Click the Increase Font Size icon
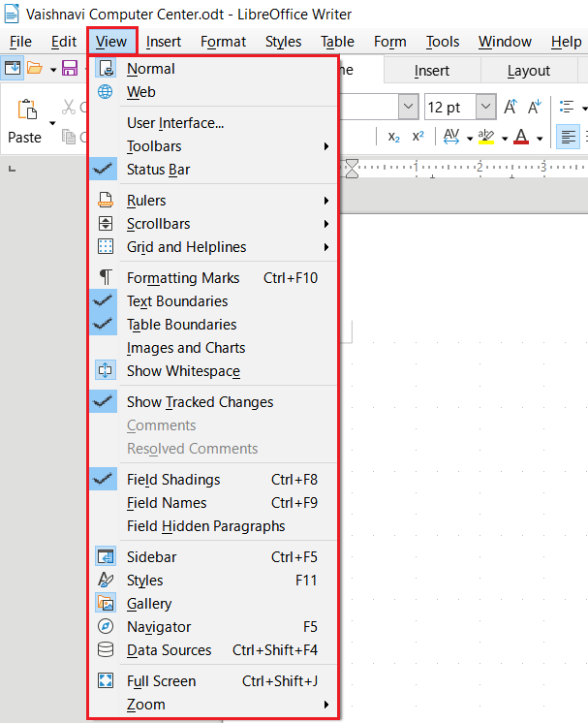 511,107
